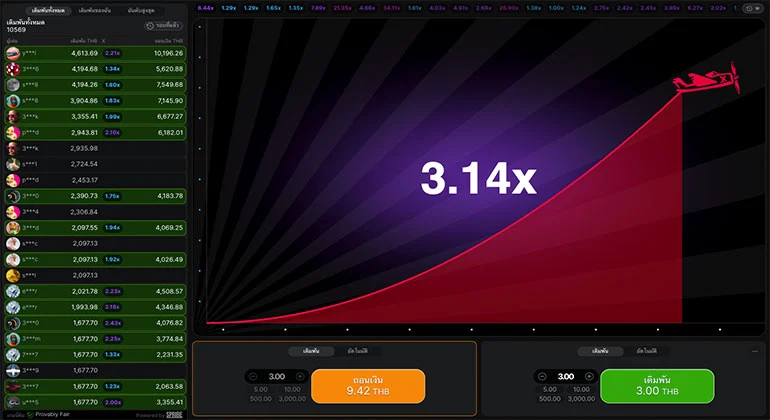Click the plus stepper in left bet panel
Image resolution: width=770 pixels, height=420 pixels.
(x=300, y=376)
